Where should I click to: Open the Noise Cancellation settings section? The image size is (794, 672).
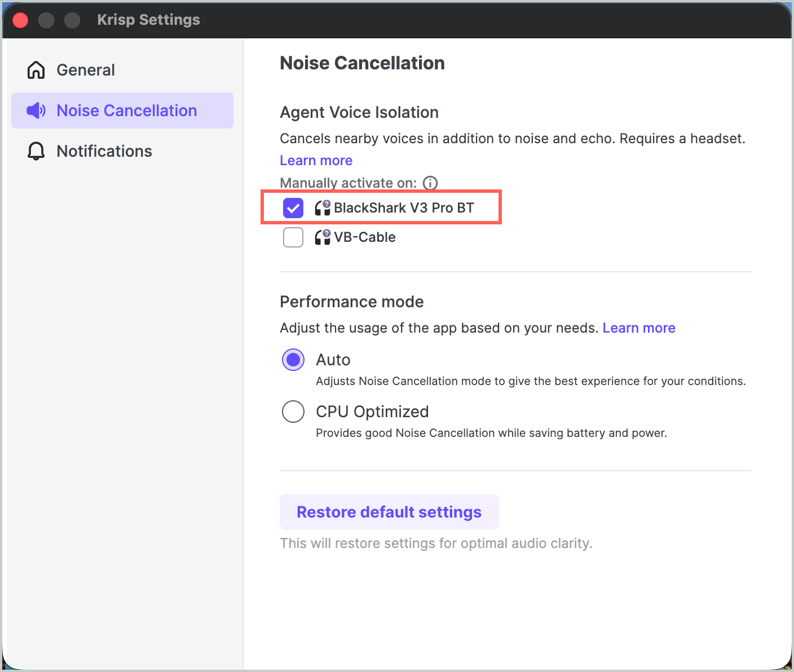(122, 110)
